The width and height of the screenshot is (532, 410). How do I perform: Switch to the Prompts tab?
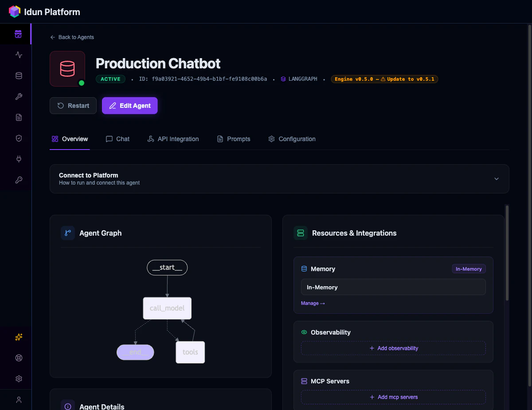pos(234,139)
